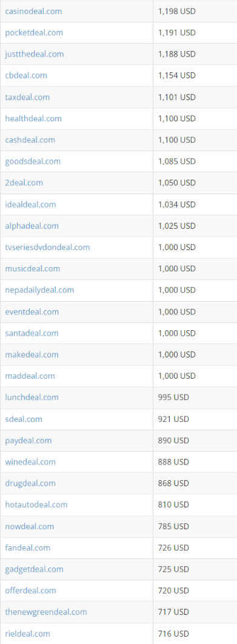Visit the lunchdeal.com link
Image resolution: width=237 pixels, height=644 pixels.
click(32, 397)
